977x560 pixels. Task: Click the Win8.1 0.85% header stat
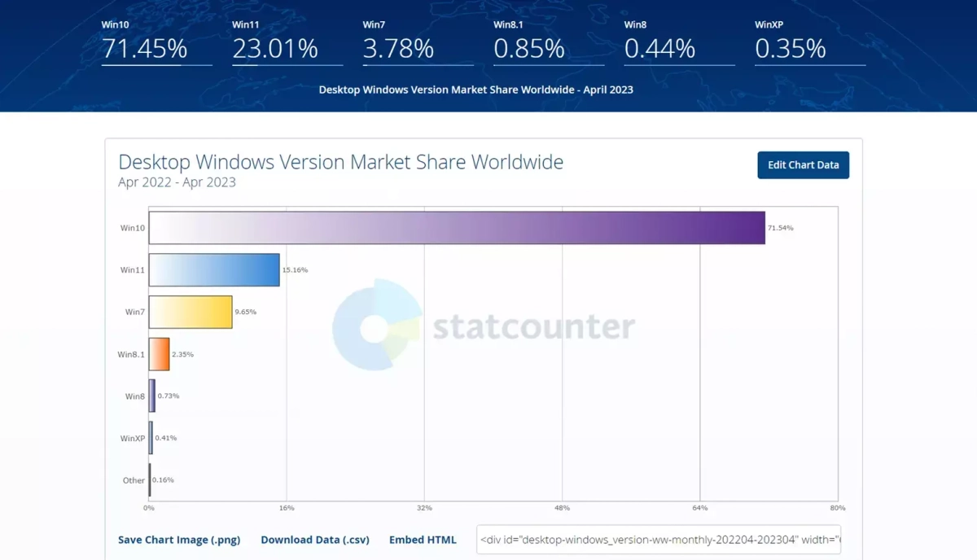(529, 48)
